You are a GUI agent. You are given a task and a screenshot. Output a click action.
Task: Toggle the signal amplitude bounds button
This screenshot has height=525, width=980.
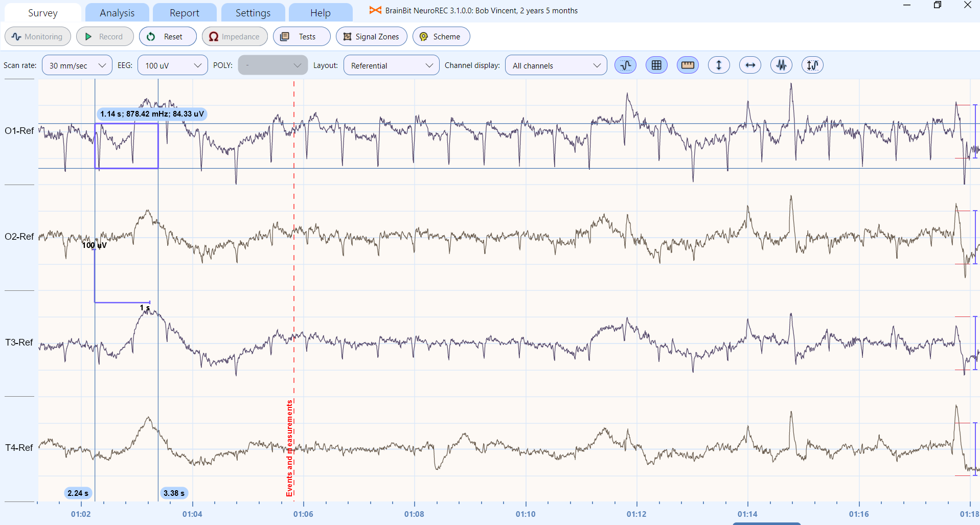tap(625, 65)
